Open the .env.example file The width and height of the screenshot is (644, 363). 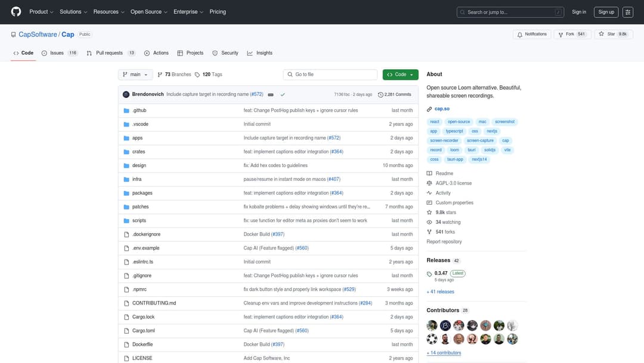pos(146,248)
